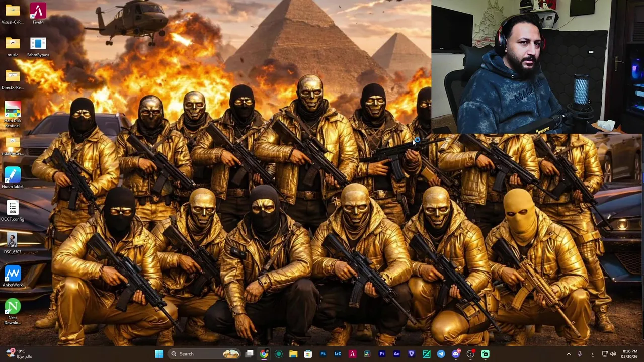644x362 pixels.
Task: Select the OCCT.config JSON file
Action: click(x=13, y=211)
